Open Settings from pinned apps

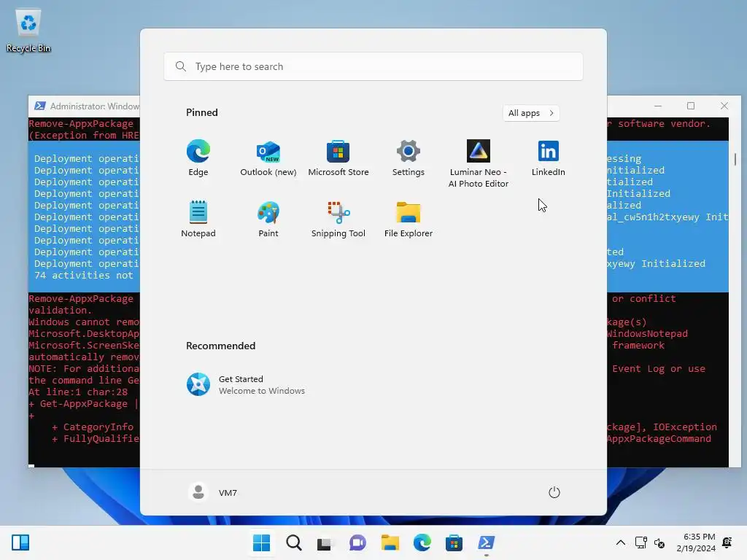pos(409,158)
